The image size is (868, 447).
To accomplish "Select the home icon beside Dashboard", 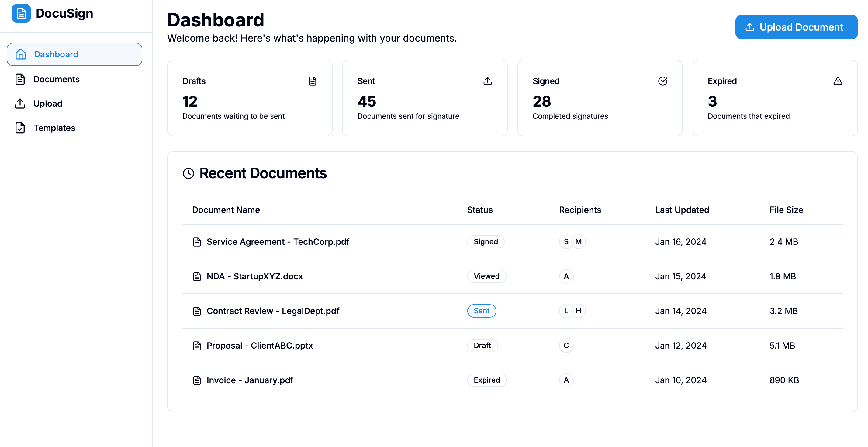I will click(x=20, y=54).
